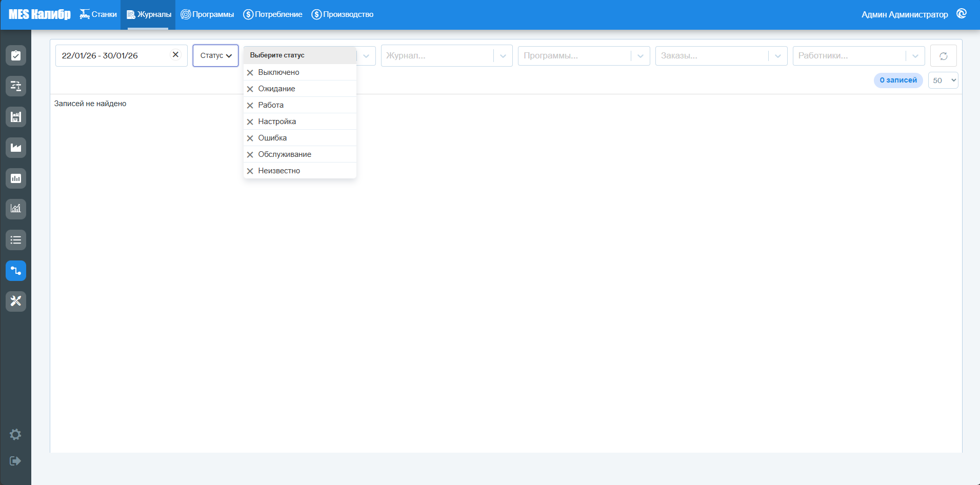This screenshot has width=980, height=485.
Task: Click the logout icon in sidebar
Action: (15, 461)
